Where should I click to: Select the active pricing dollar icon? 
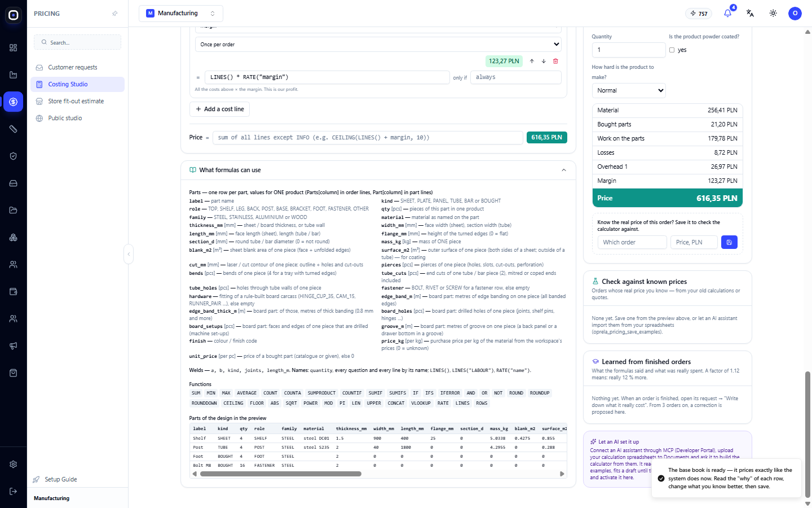[14, 102]
